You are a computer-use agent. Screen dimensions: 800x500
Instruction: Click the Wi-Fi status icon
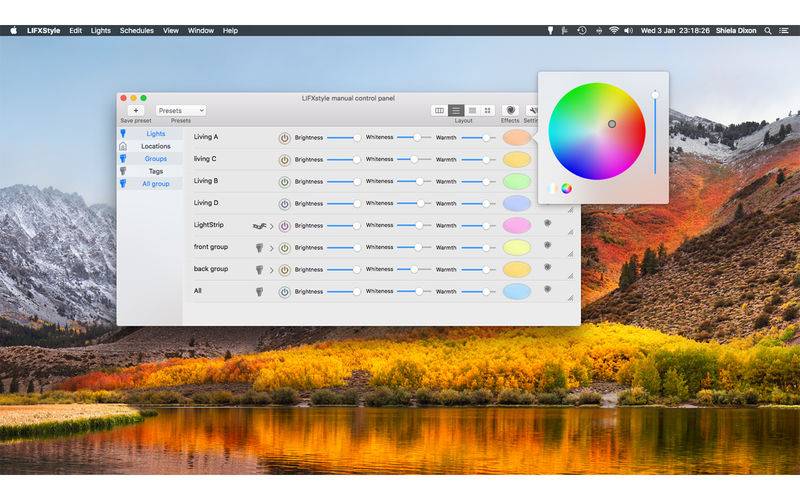click(614, 31)
